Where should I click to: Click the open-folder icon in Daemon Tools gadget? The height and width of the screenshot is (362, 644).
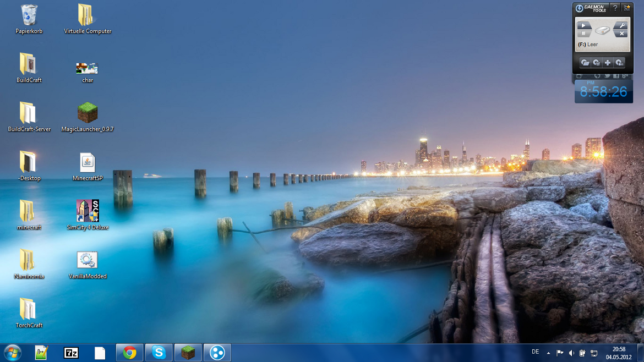click(585, 63)
